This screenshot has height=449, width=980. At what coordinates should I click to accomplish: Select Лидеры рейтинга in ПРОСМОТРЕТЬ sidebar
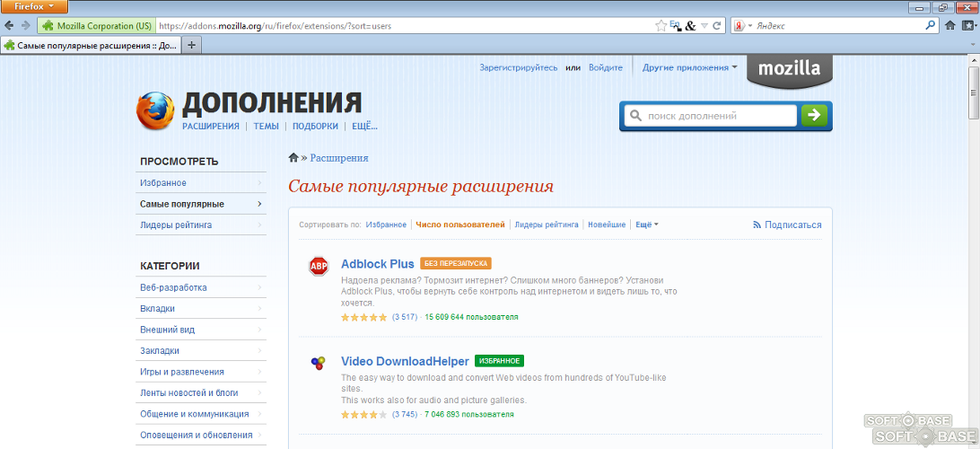click(201, 225)
